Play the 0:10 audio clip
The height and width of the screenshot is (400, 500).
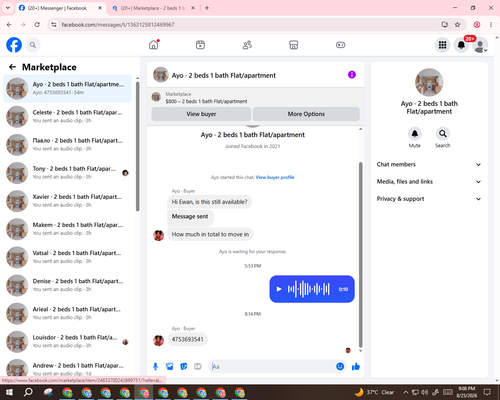coord(279,289)
